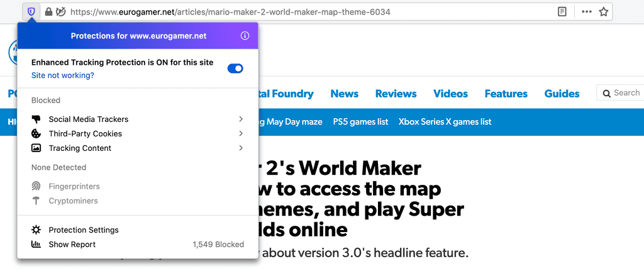Click the padlock site security icon
Screen dimensions: 644x271
pyautogui.click(x=48, y=12)
